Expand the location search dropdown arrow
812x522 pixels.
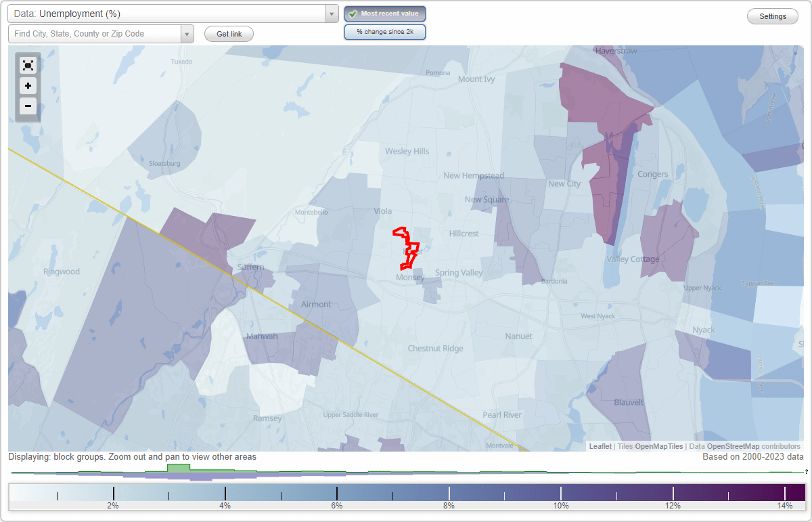[x=187, y=32]
